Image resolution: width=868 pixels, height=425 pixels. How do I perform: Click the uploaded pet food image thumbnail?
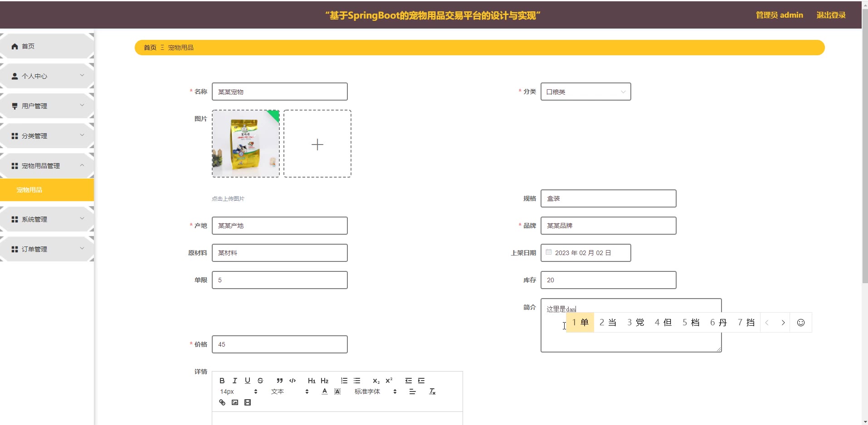click(x=246, y=144)
